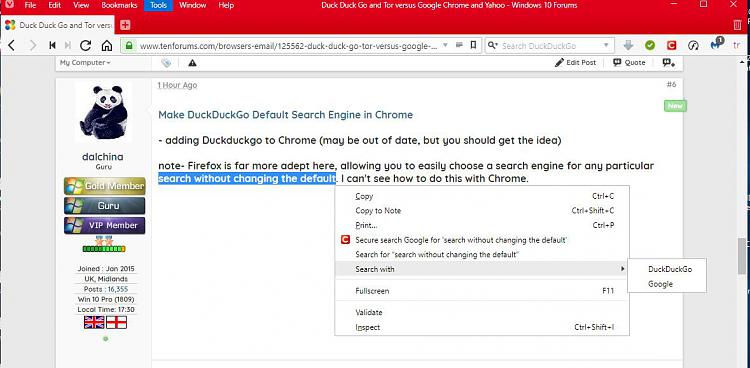The height and width of the screenshot is (368, 750).
Task: Click the "1 Hour Ago" timestamp
Action: click(x=177, y=85)
